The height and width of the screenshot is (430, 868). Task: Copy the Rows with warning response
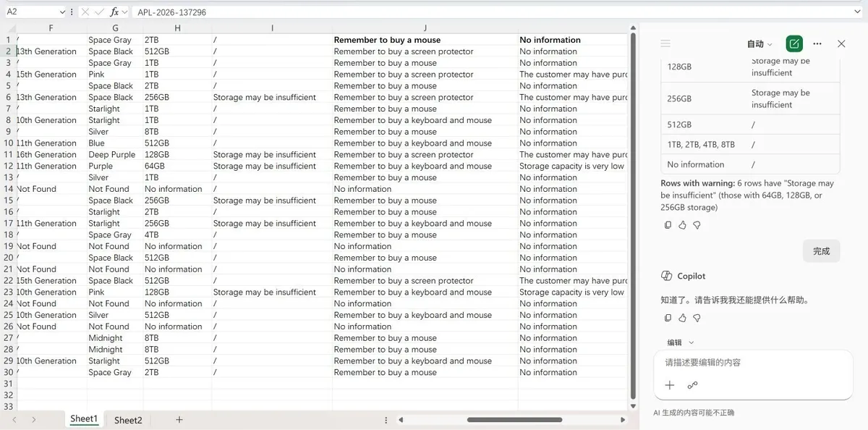668,225
